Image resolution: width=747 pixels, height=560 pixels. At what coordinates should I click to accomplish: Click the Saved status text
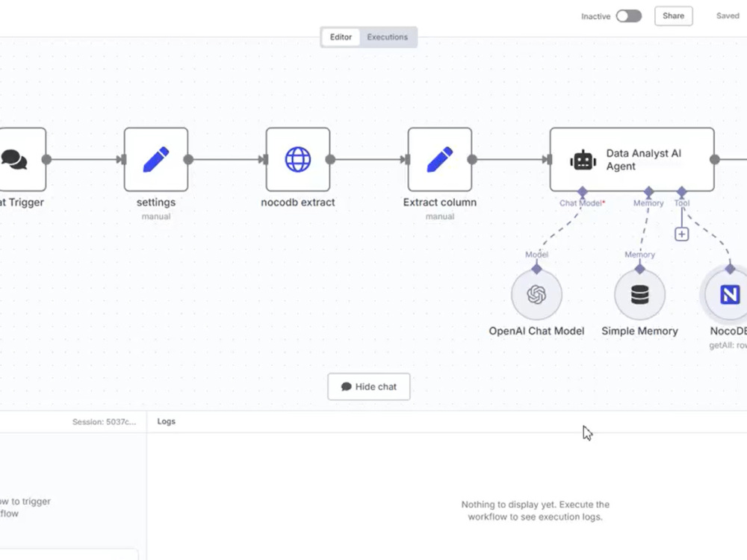[728, 16]
